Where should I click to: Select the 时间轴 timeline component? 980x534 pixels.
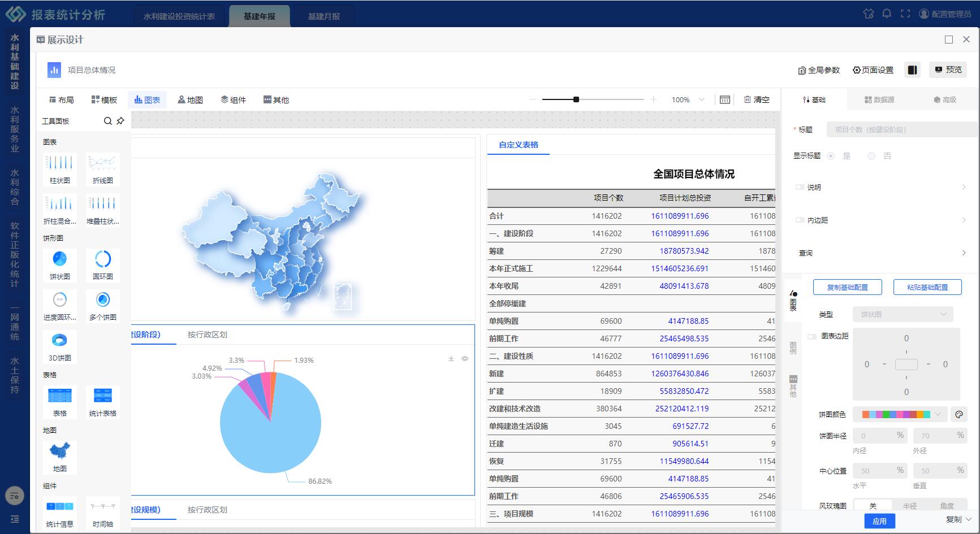coord(103,513)
